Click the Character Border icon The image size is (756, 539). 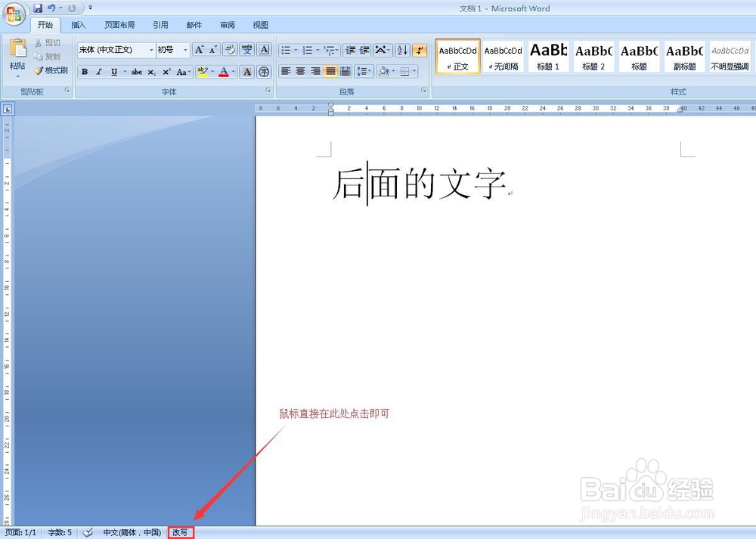(x=262, y=50)
